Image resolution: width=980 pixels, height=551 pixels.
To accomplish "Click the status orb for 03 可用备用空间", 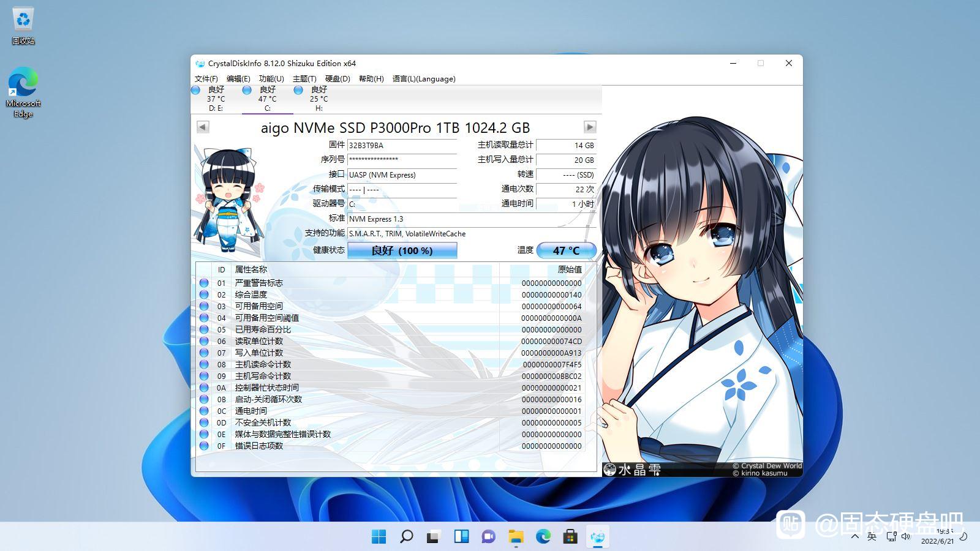I will coord(204,306).
